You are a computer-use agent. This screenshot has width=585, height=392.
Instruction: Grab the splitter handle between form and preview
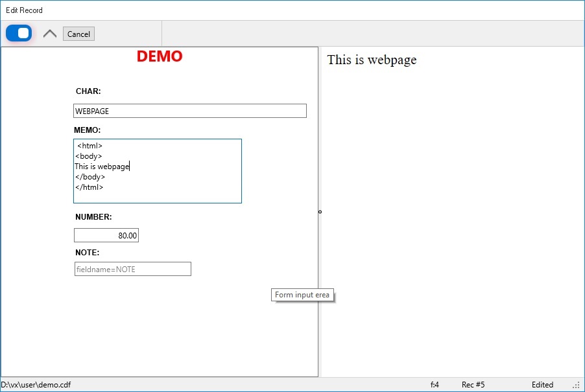coord(320,212)
